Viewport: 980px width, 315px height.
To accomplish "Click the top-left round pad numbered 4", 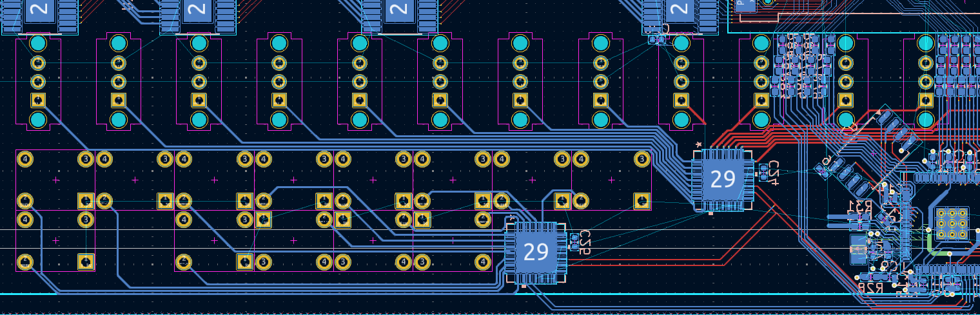I will [x=25, y=159].
